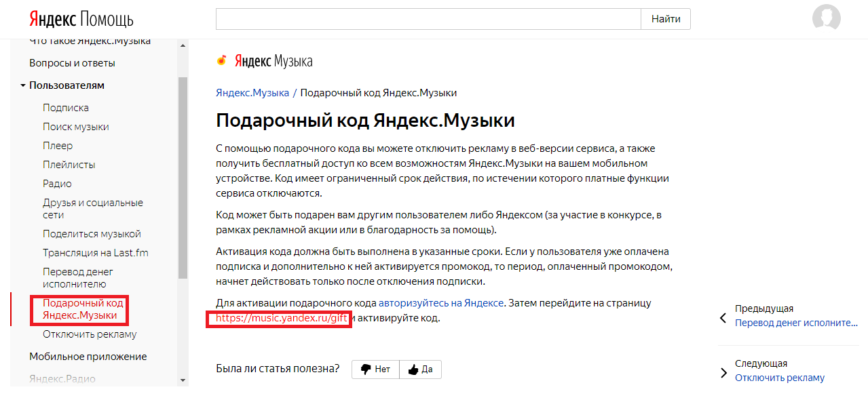This screenshot has width=868, height=419.
Task: Open 'Отключить рекламу' next article link
Action: (x=779, y=378)
